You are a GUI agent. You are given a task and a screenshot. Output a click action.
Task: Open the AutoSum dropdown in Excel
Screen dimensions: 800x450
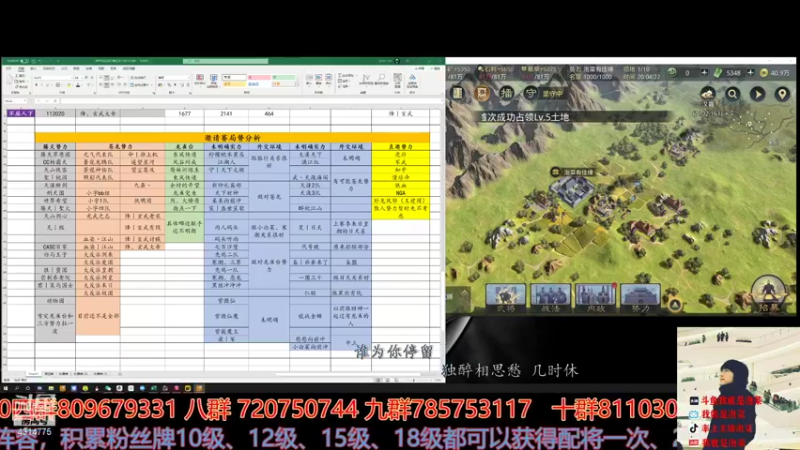[357, 76]
